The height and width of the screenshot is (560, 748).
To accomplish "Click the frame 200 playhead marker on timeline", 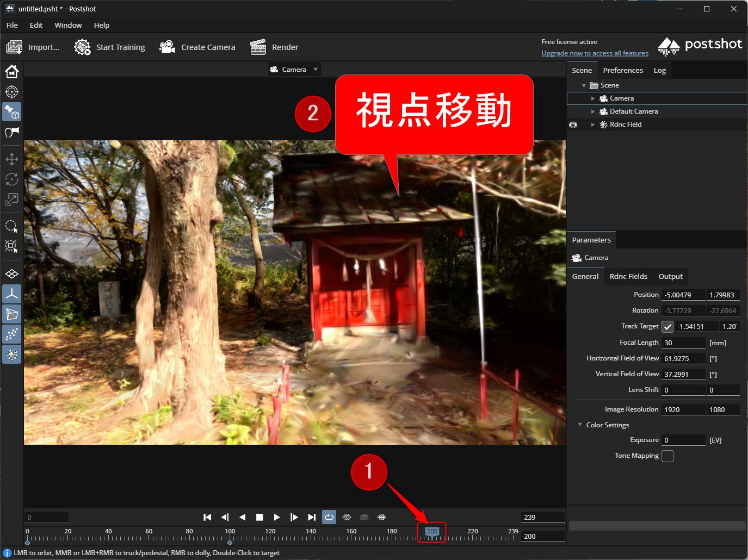I will pos(432,532).
